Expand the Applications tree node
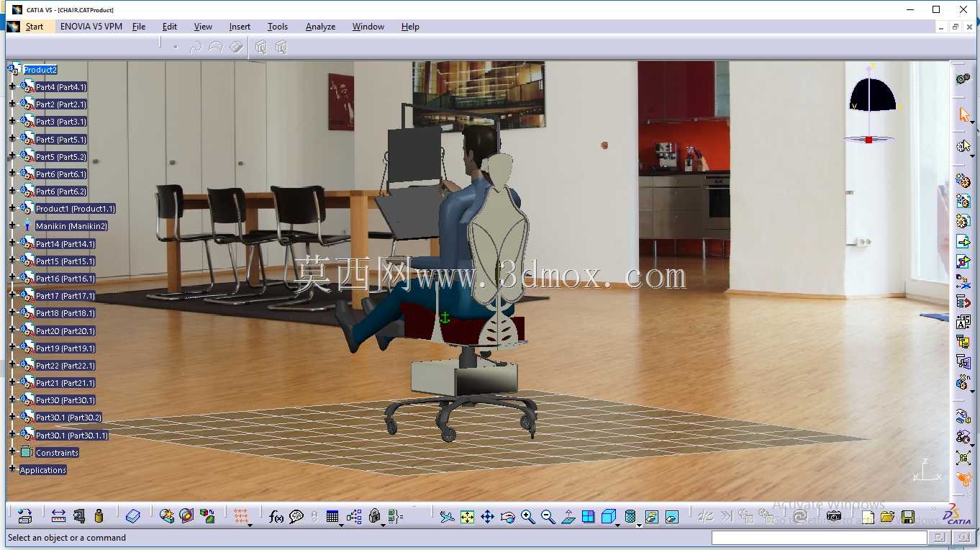 (12, 469)
